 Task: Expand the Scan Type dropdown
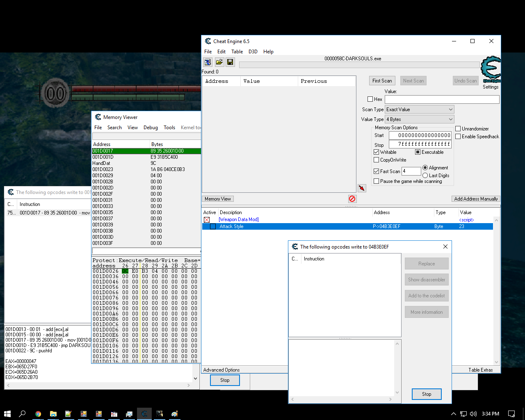420,110
